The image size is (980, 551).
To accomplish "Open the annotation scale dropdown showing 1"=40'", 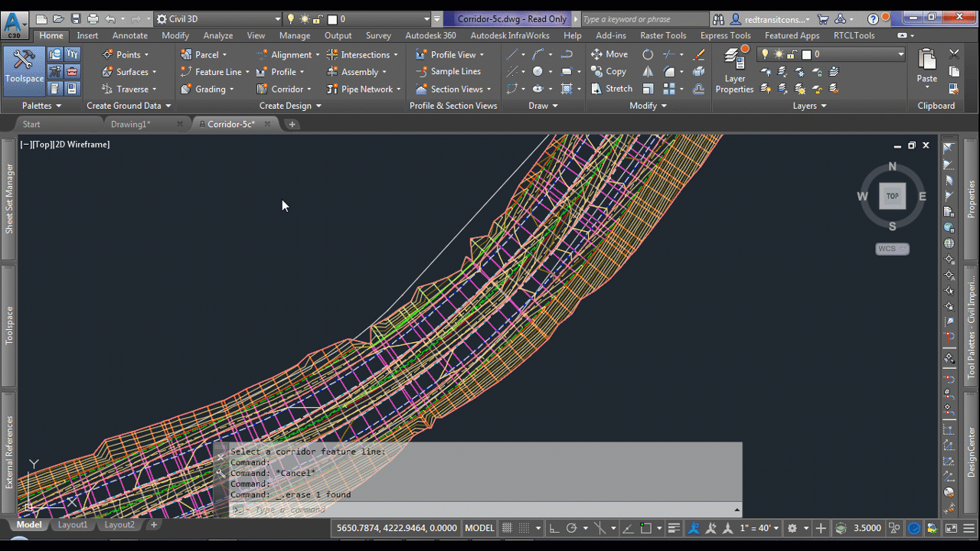I will pos(760,527).
